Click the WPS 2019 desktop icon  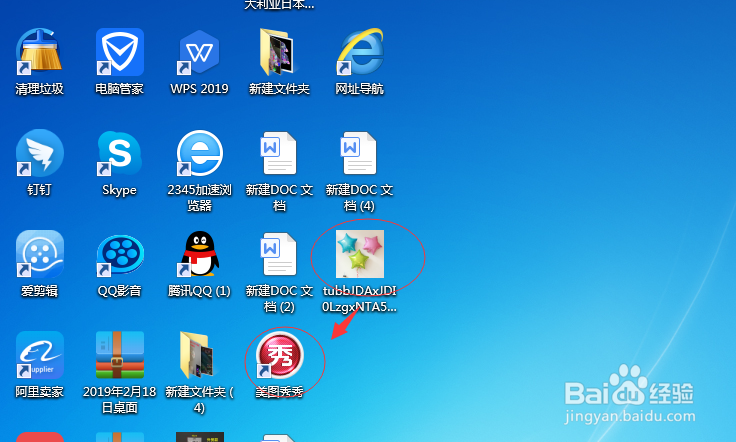(199, 52)
